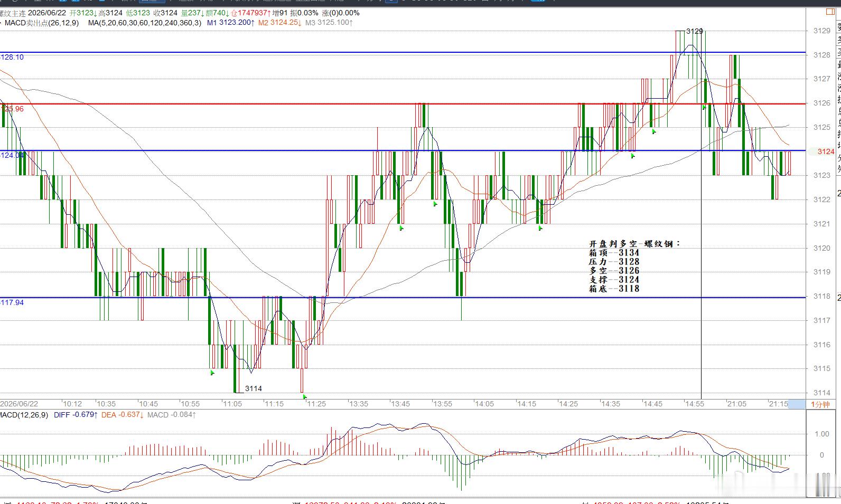Click the MACD -0.084 value
This screenshot has height=504, width=841.
172,415
